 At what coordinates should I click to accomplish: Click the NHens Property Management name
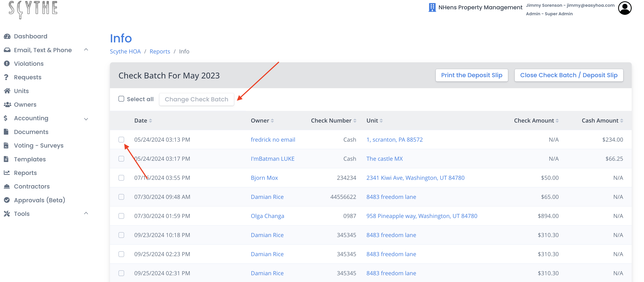(x=480, y=7)
